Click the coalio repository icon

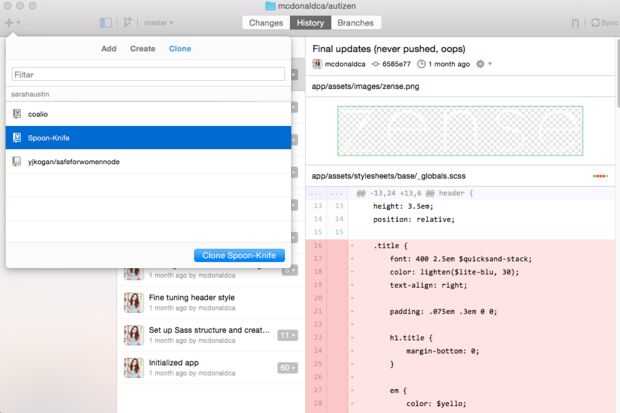[x=17, y=114]
